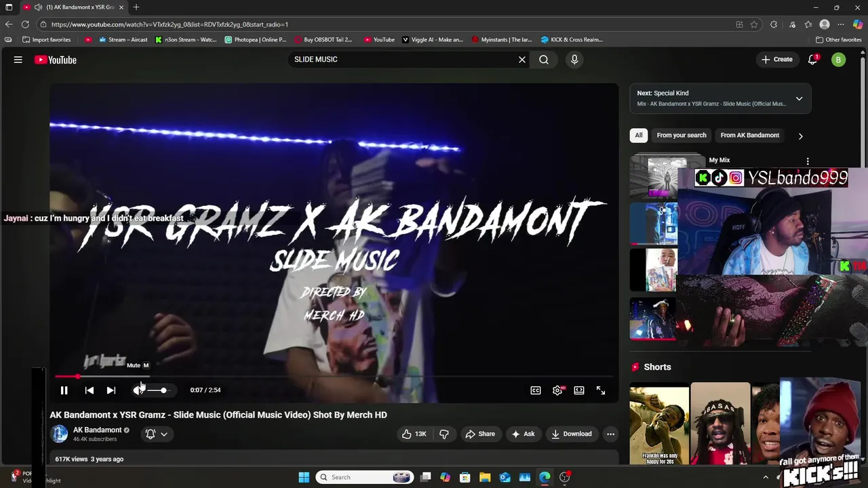
Task: Open Microsoft Edge taskbar icon
Action: pos(545,477)
